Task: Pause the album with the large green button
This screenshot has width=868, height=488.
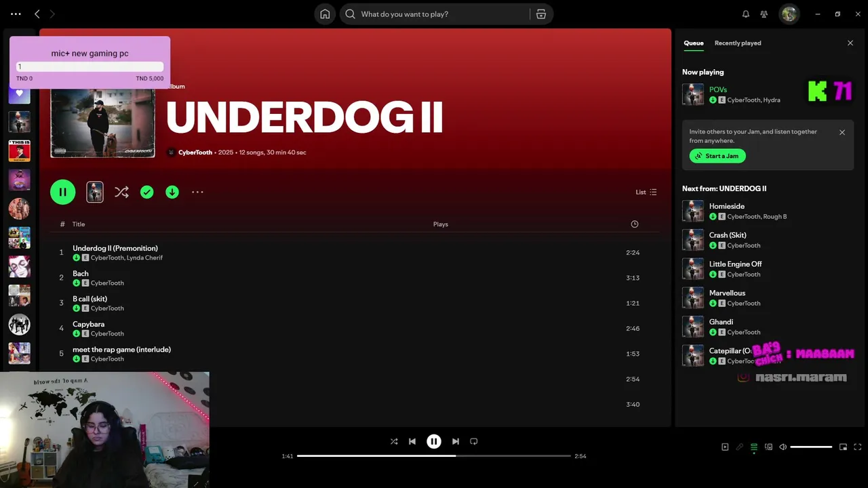Action: coord(62,192)
